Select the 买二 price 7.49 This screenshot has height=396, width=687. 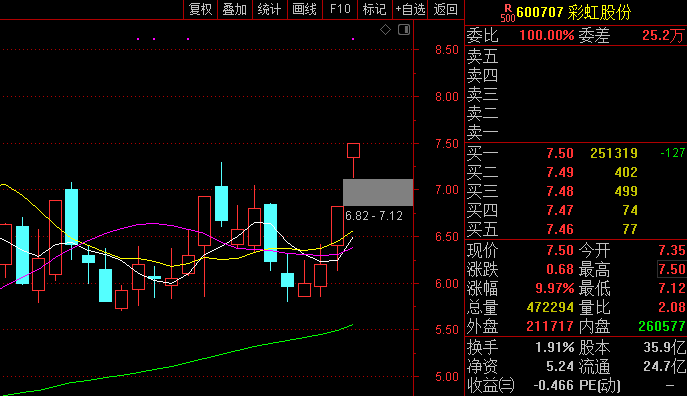click(560, 173)
